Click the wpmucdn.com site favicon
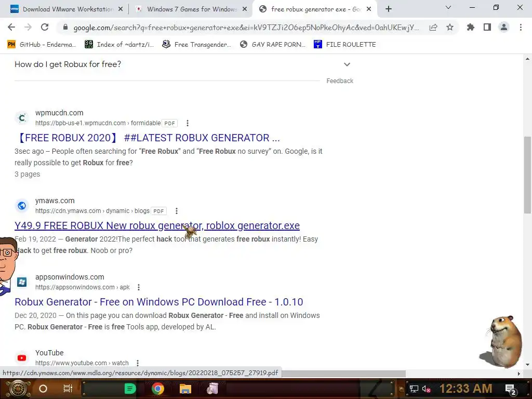Image resolution: width=532 pixels, height=399 pixels. click(22, 118)
